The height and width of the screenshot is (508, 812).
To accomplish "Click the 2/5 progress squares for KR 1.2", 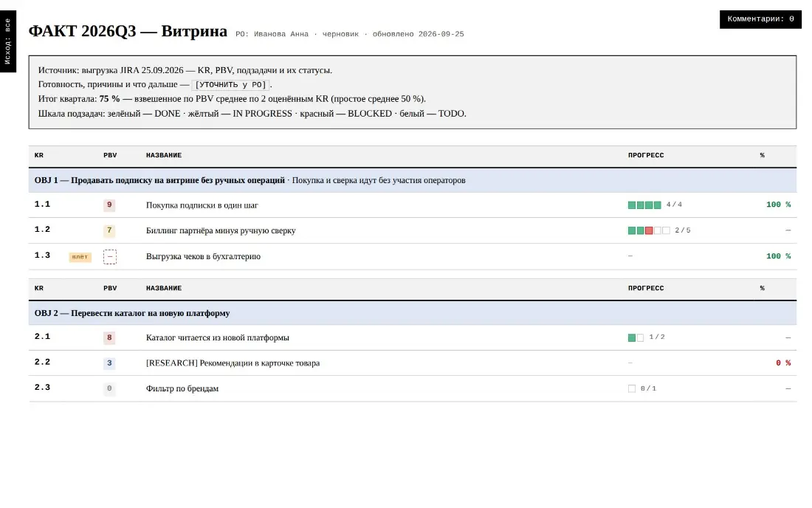I will click(649, 230).
